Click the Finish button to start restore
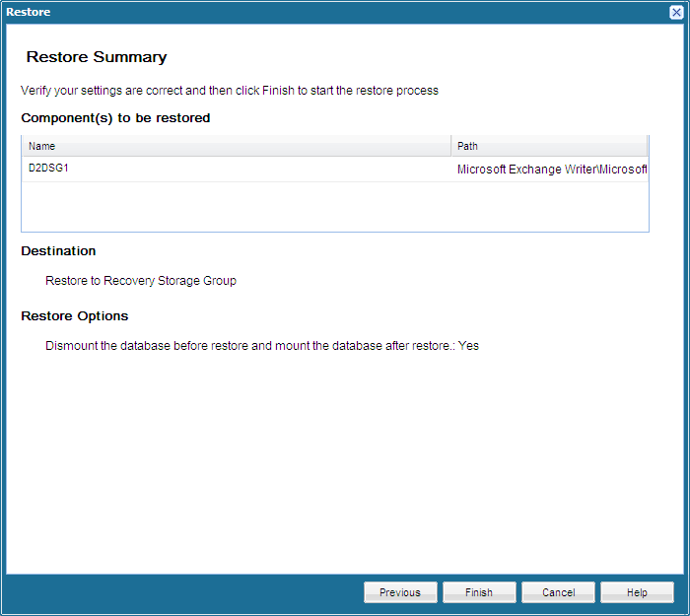Screen dimensions: 690x616 tap(479, 592)
